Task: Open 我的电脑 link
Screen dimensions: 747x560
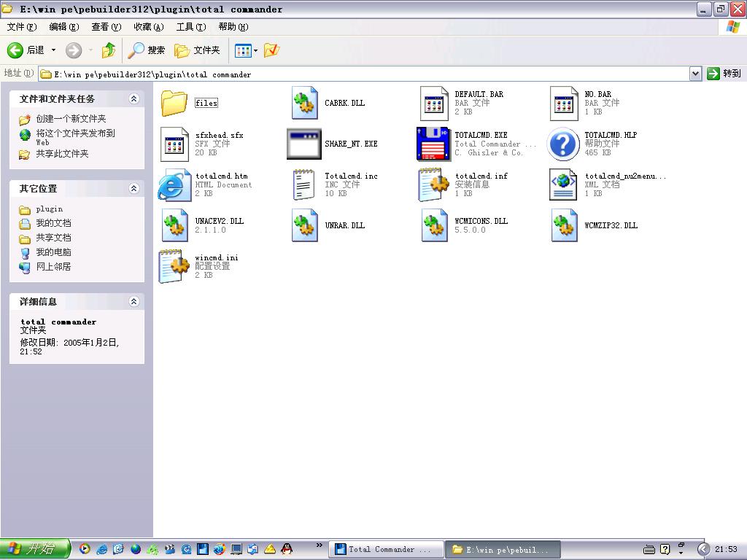Action: click(x=53, y=252)
